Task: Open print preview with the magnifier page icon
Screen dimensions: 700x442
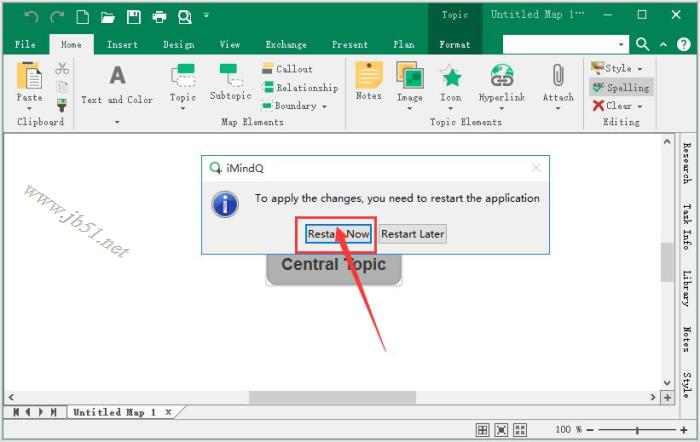Action: click(185, 17)
